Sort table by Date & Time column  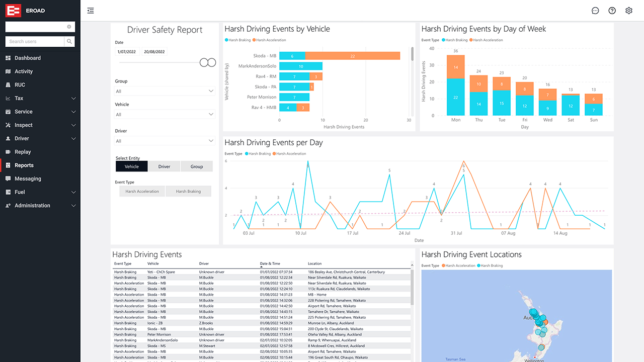[x=270, y=264]
